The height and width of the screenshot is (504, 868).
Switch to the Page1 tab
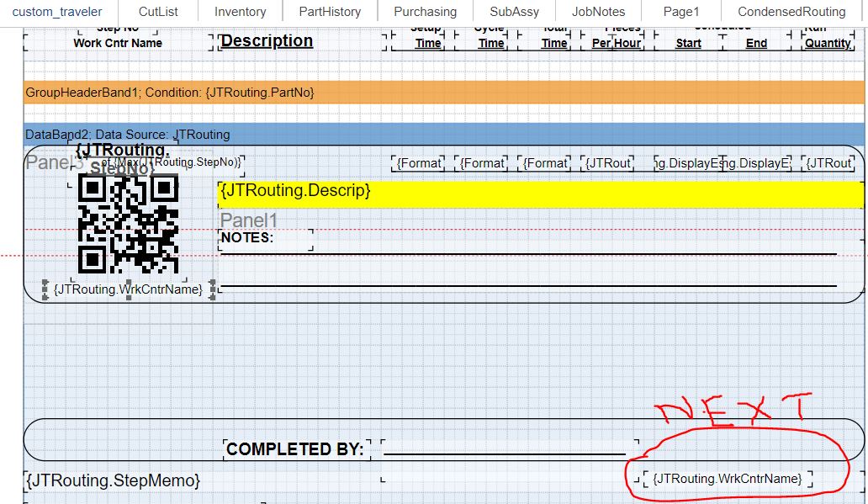pyautogui.click(x=681, y=12)
